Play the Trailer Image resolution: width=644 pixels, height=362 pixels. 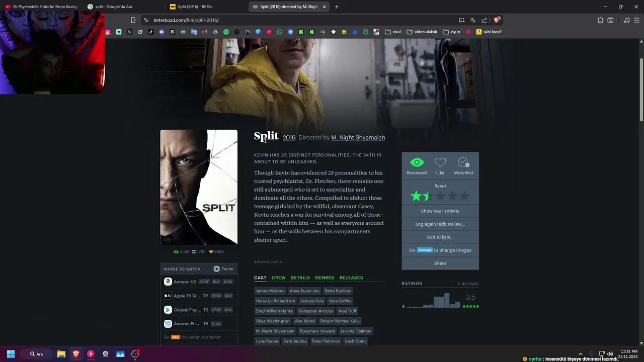(x=223, y=269)
